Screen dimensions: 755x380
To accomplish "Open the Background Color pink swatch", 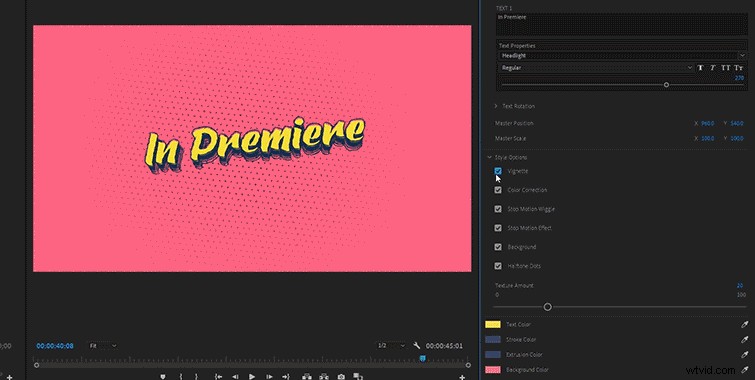I will click(x=493, y=369).
